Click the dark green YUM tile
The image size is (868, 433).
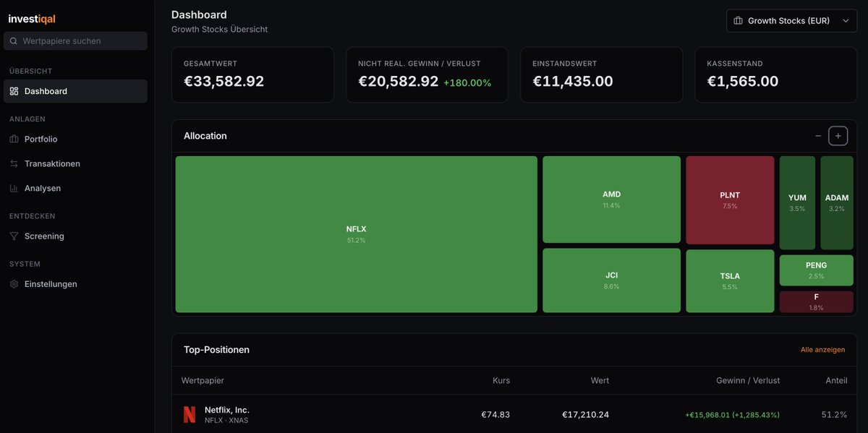(797, 202)
